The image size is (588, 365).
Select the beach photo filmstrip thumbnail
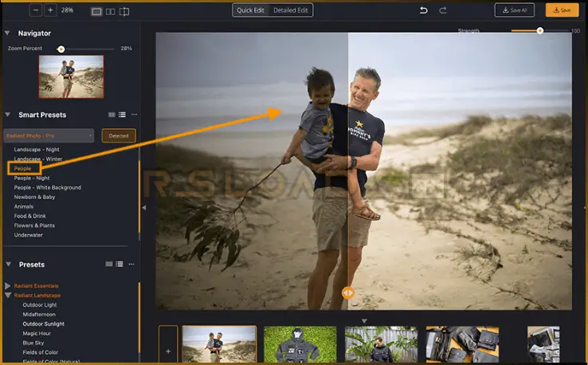click(219, 344)
